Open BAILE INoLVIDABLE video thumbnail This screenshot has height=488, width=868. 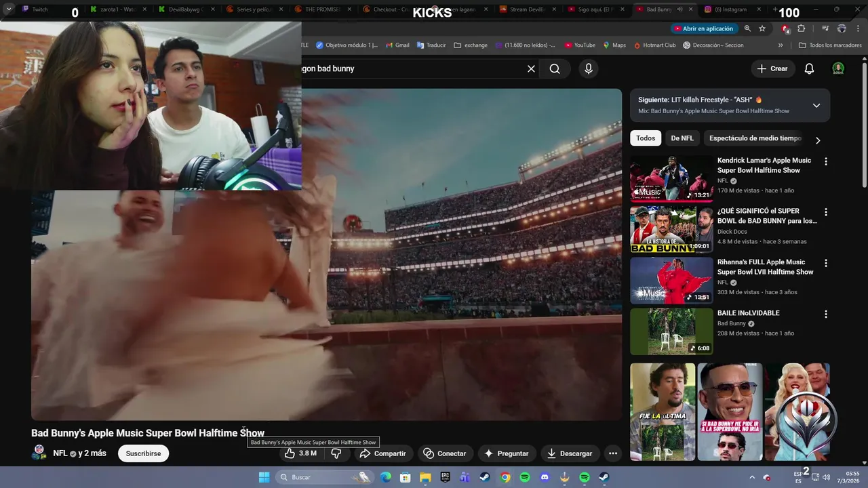[671, 331]
